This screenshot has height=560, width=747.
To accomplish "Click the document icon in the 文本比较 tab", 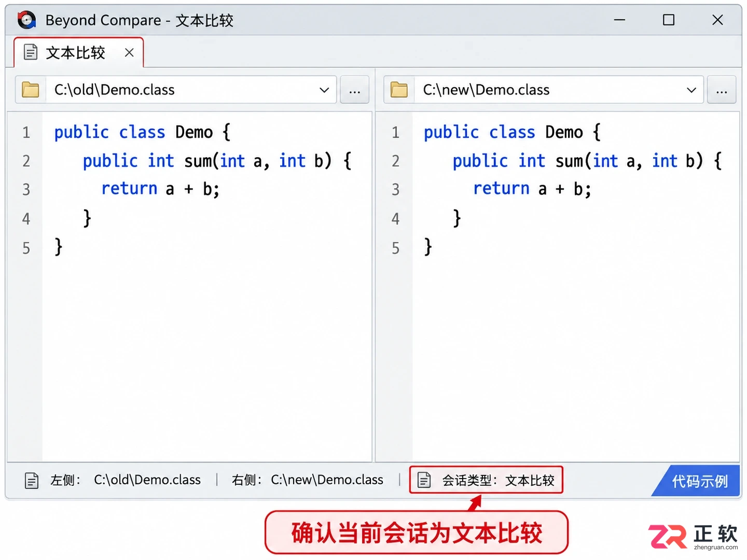I will 31,52.
